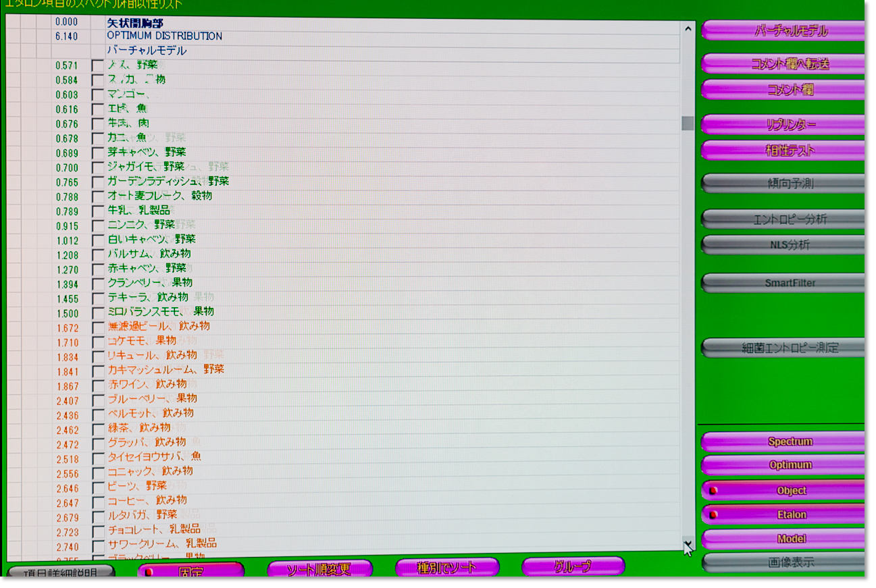Click the scrollbar up arrow

688,28
